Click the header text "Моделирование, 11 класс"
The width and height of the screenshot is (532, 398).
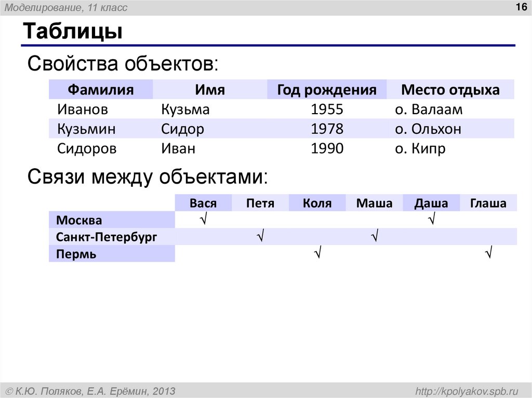(x=66, y=7)
